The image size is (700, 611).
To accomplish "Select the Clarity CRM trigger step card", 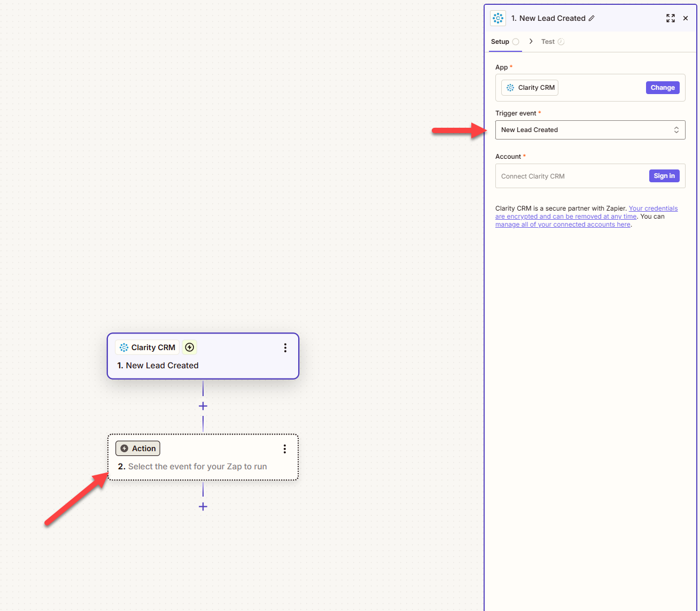I will pos(203,356).
